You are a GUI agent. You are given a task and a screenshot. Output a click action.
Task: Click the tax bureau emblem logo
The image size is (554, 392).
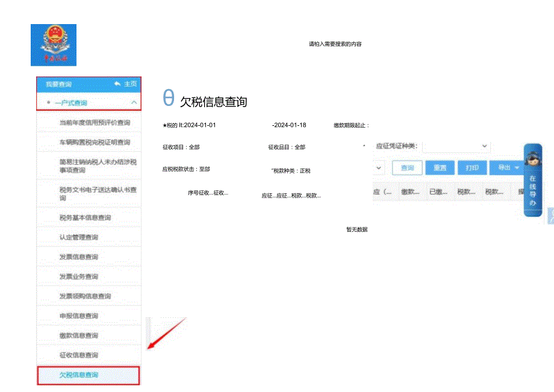click(54, 45)
